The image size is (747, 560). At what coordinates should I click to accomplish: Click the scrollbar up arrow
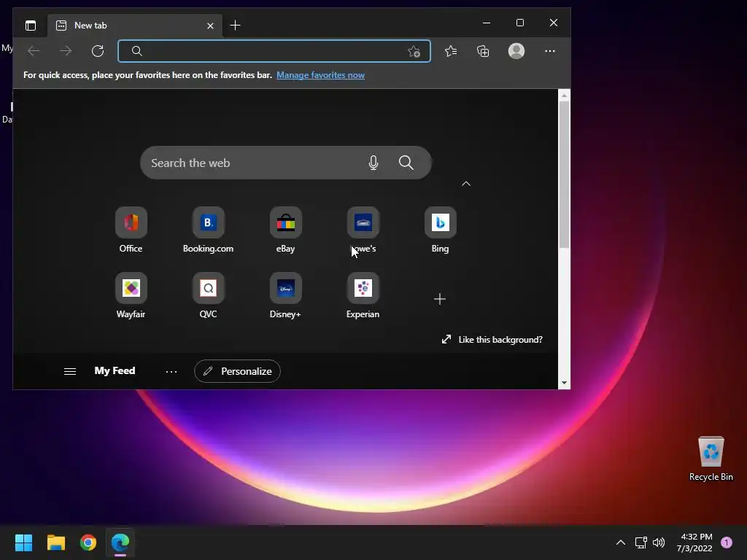[564, 96]
